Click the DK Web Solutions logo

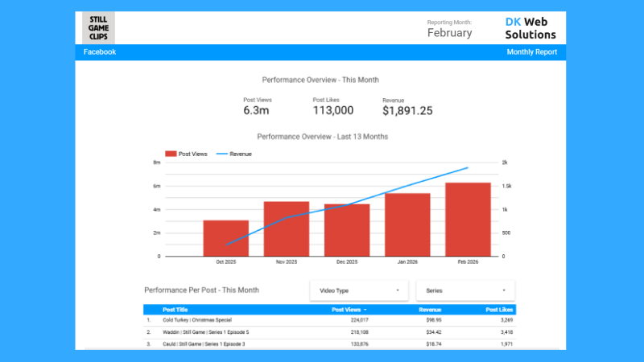[530, 28]
